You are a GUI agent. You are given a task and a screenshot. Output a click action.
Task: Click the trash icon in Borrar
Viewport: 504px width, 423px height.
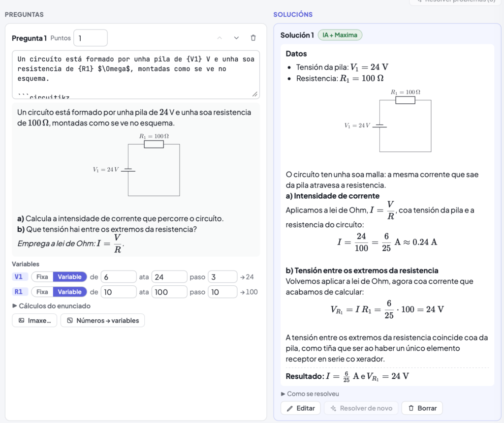click(x=411, y=408)
